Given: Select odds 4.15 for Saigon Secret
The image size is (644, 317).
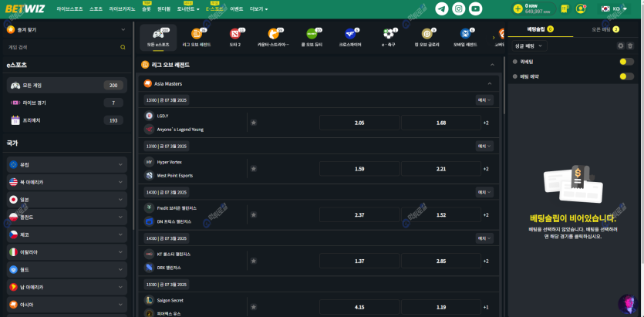Looking at the screenshot, I should click(359, 307).
